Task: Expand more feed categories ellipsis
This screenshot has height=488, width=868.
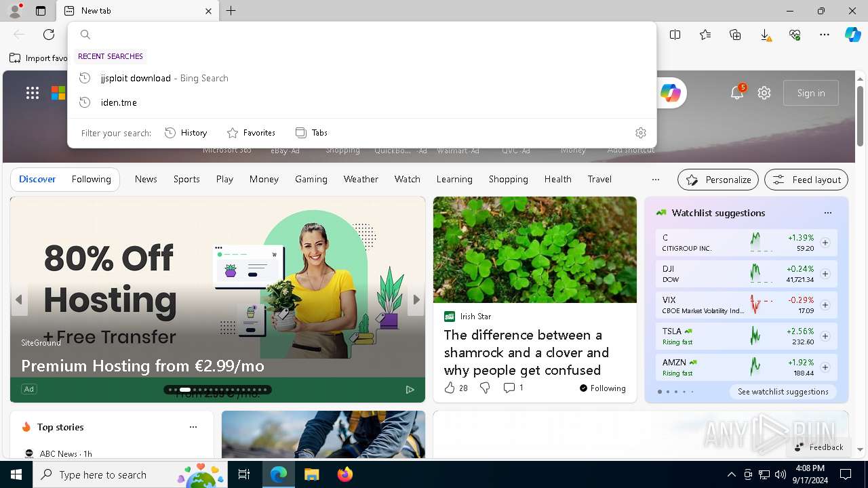Action: (x=655, y=180)
